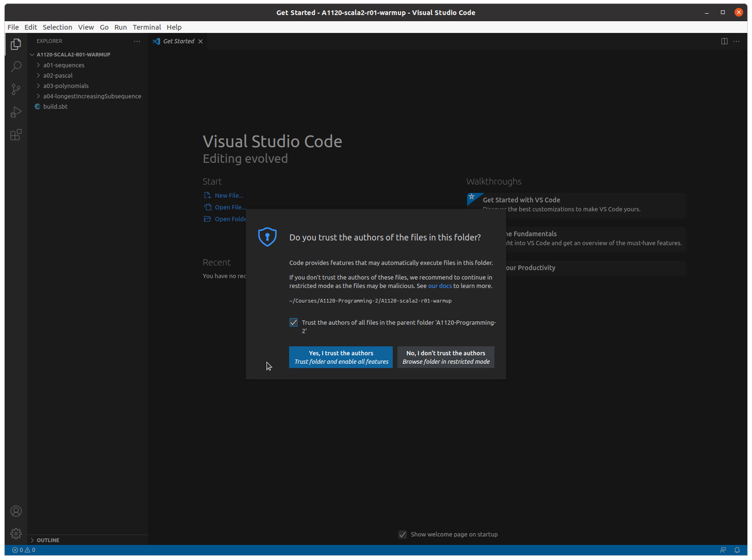Viewport: 752px width, 560px height.
Task: Click Yes, I trust the authors
Action: point(340,357)
